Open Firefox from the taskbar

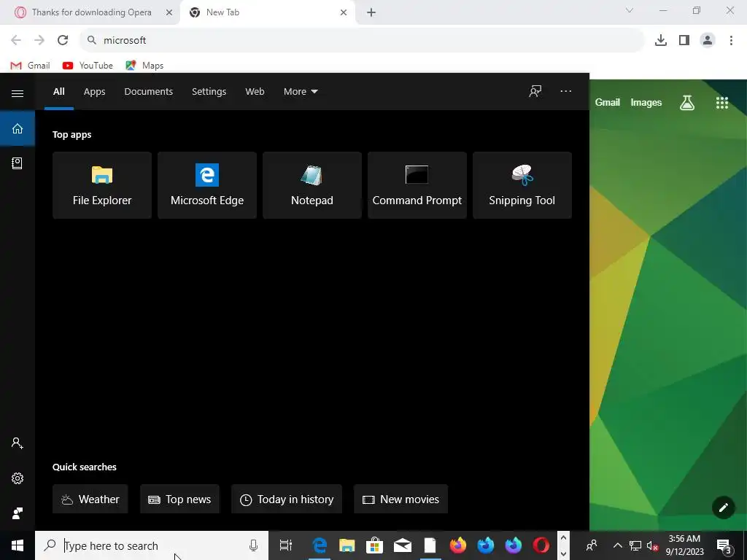[458, 545]
